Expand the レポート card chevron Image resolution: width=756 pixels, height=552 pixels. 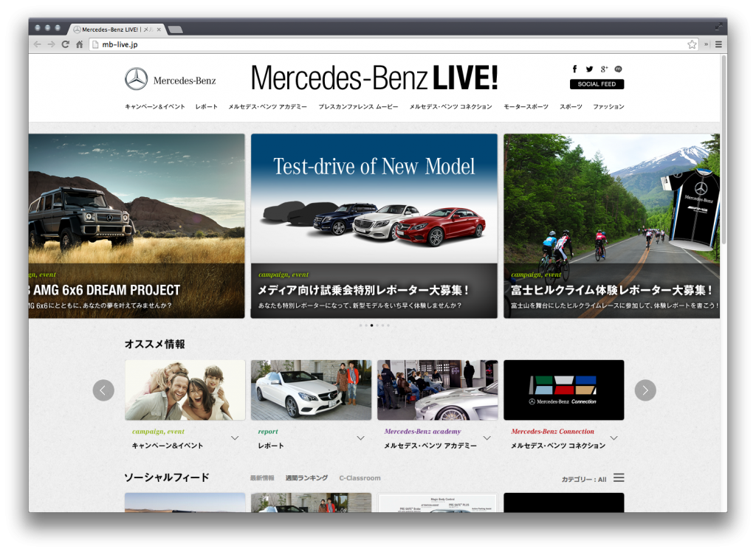pos(360,438)
